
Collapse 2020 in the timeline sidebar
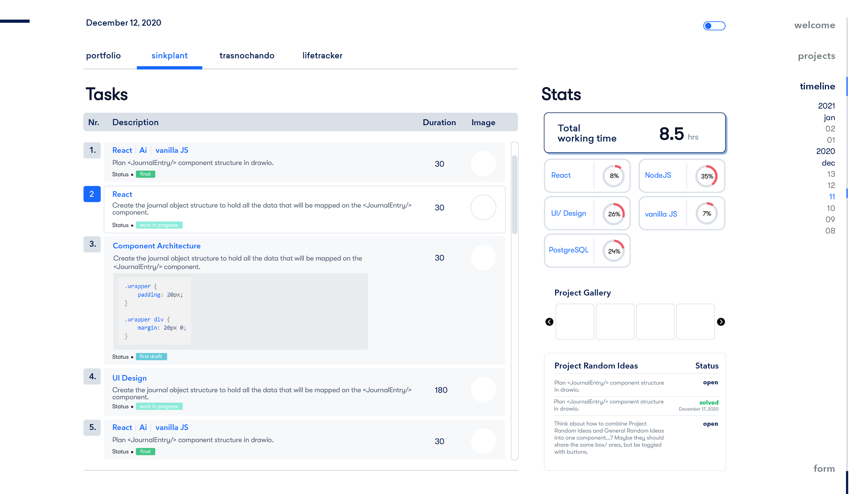point(826,151)
